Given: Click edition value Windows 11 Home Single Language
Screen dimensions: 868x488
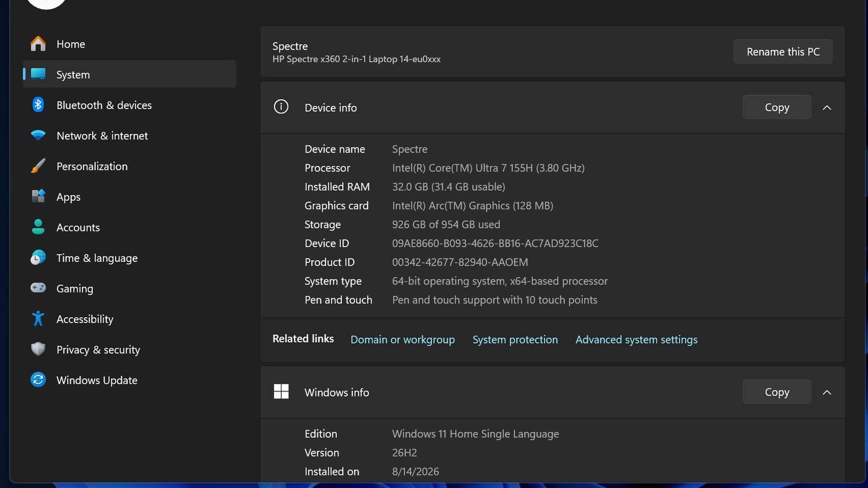Looking at the screenshot, I should point(475,434).
